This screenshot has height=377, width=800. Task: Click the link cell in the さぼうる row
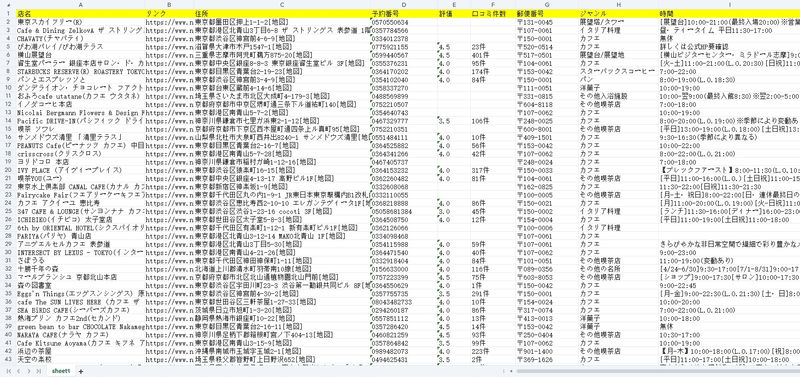pyautogui.click(x=169, y=261)
